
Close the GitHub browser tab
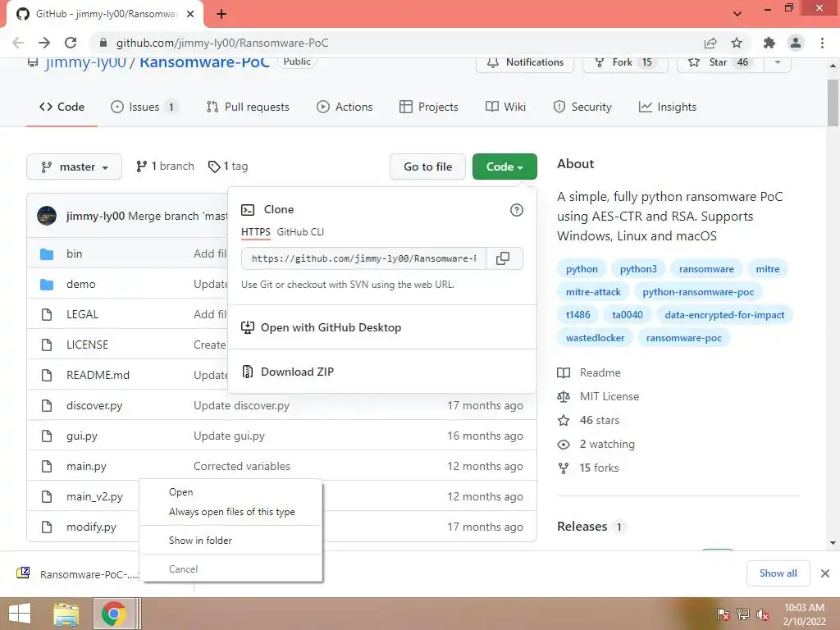(x=190, y=14)
